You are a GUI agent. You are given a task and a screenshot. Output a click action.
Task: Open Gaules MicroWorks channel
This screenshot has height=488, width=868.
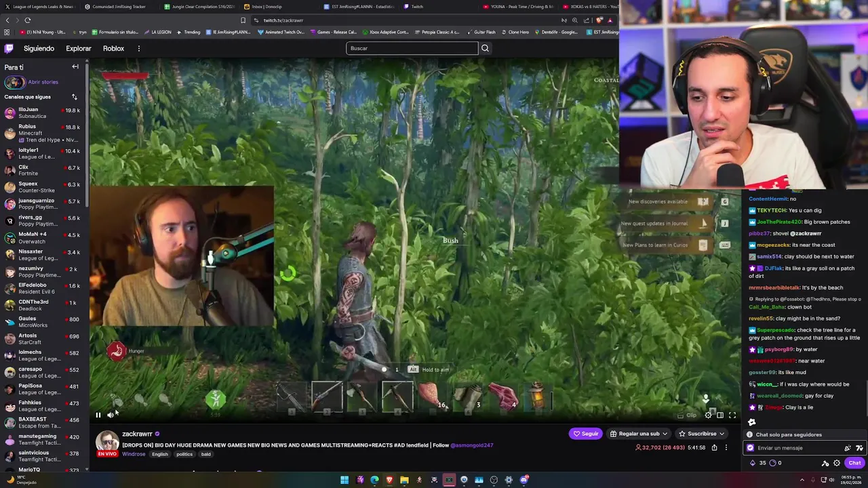click(43, 322)
